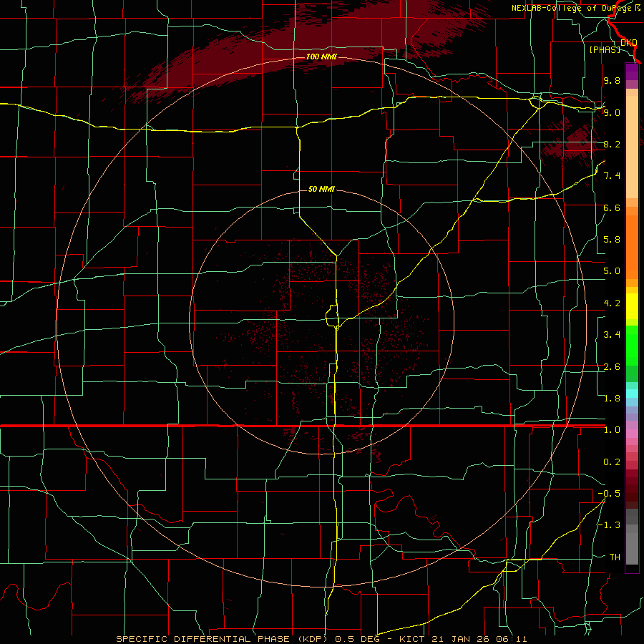Click the 6.6 value on the color scale
Viewport: 644px width, 644px height.
(x=612, y=208)
